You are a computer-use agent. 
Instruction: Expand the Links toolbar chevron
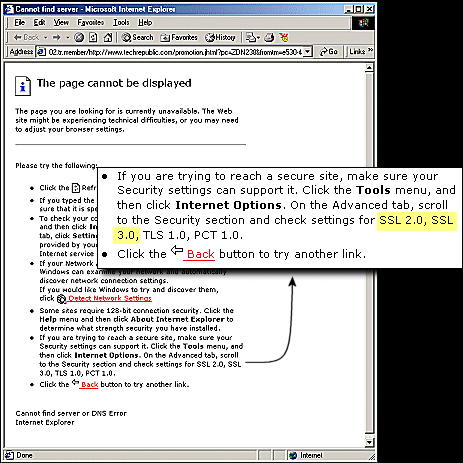(x=370, y=50)
